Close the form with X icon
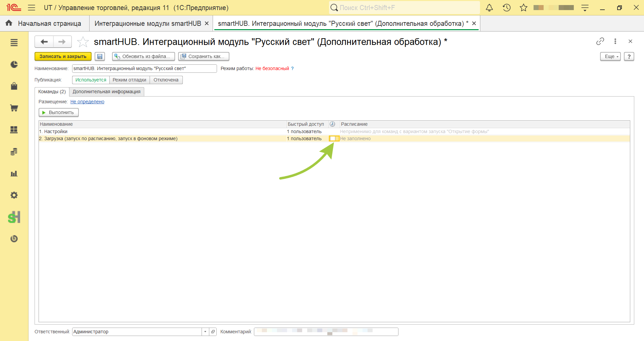 point(630,41)
